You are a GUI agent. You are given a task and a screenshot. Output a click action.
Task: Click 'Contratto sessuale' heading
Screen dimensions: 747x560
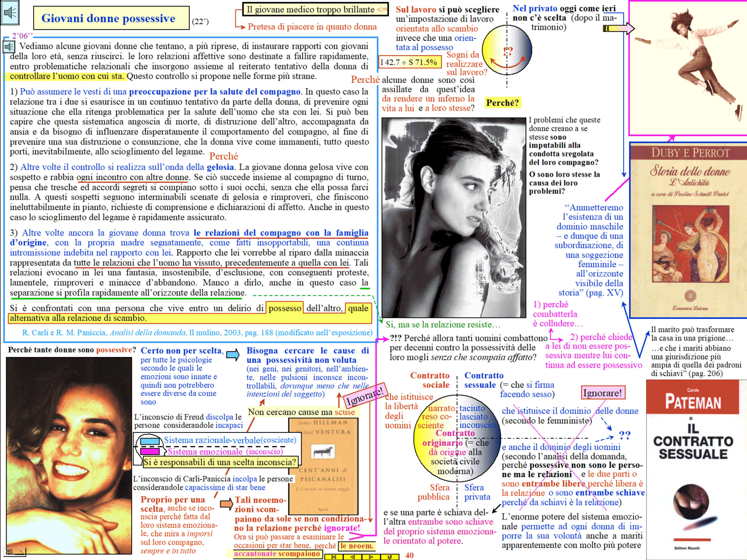(x=484, y=380)
